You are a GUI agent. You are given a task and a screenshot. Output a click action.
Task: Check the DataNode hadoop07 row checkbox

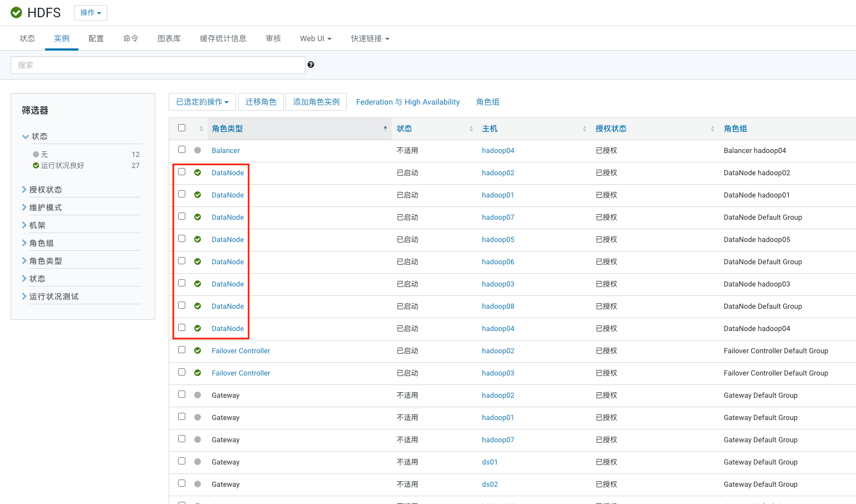(181, 216)
